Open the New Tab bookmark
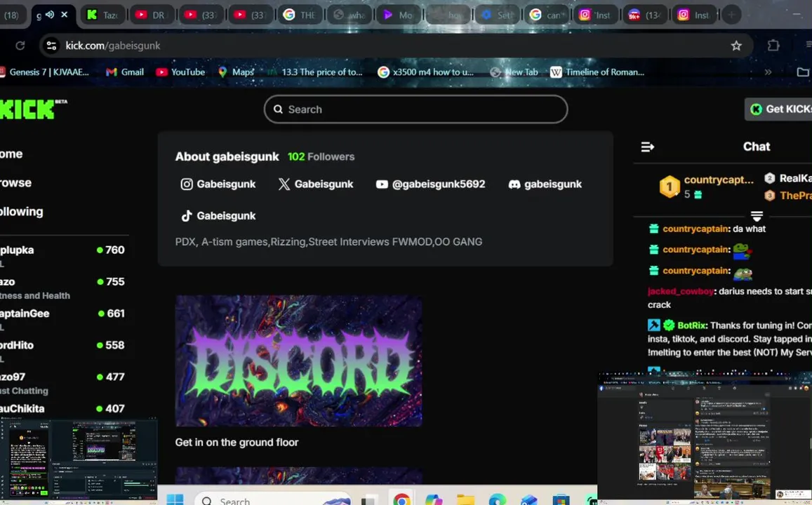This screenshot has width=812, height=505. (x=514, y=72)
